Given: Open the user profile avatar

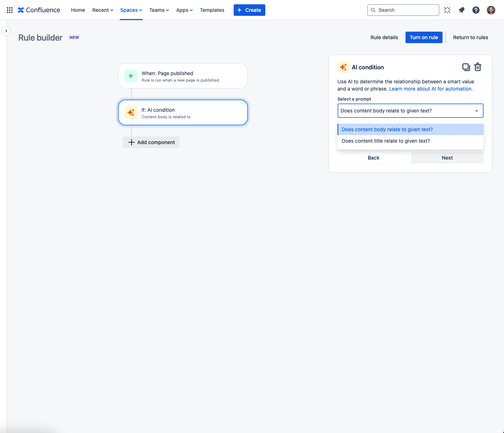Looking at the screenshot, I should pyautogui.click(x=491, y=10).
